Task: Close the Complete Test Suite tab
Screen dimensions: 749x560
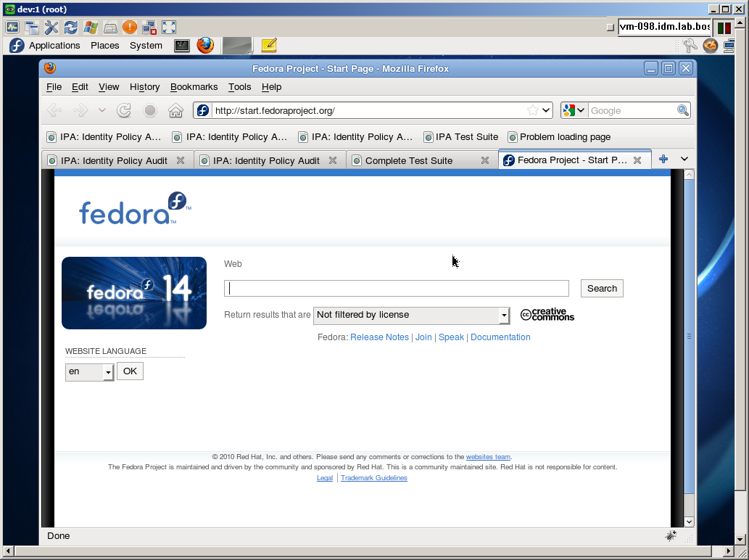Action: 485,160
